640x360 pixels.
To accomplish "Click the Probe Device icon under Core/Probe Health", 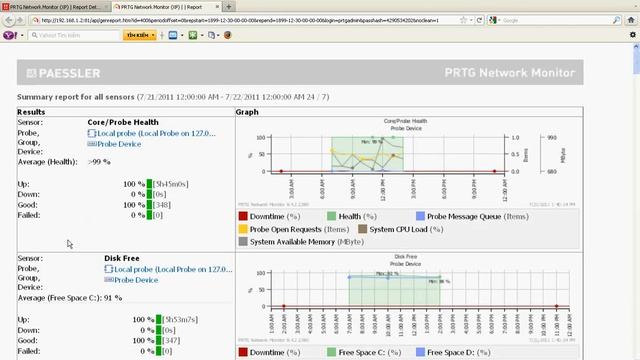I will point(92,144).
